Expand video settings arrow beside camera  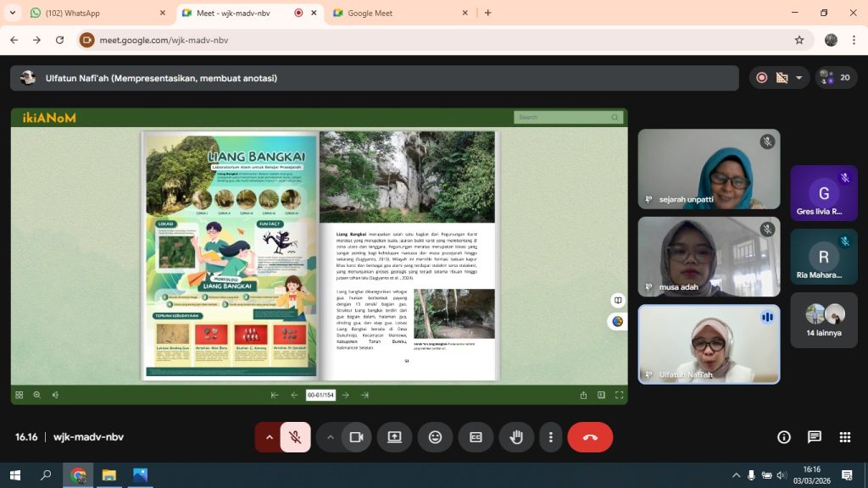point(330,437)
